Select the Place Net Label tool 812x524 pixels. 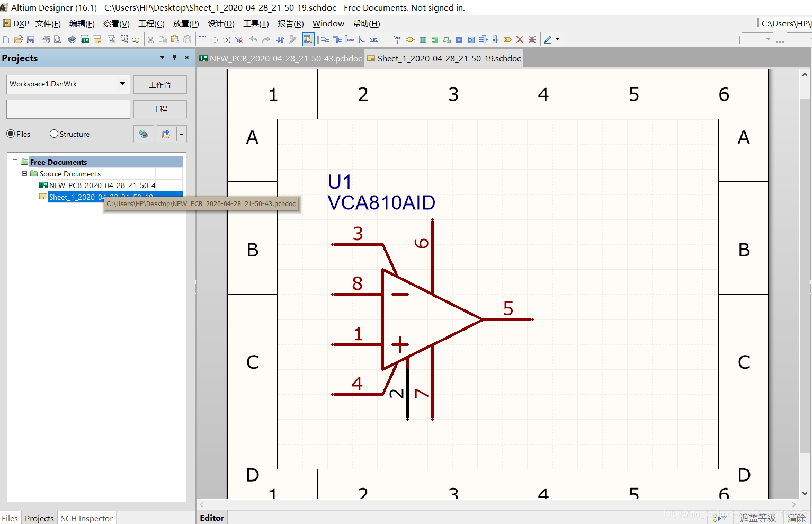[374, 40]
